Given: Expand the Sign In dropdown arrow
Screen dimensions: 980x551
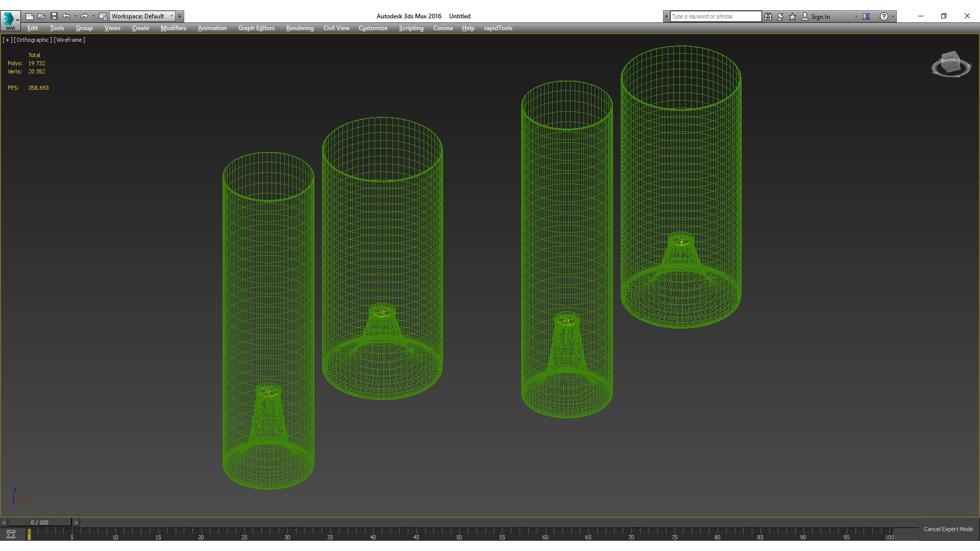Looking at the screenshot, I should [856, 16].
